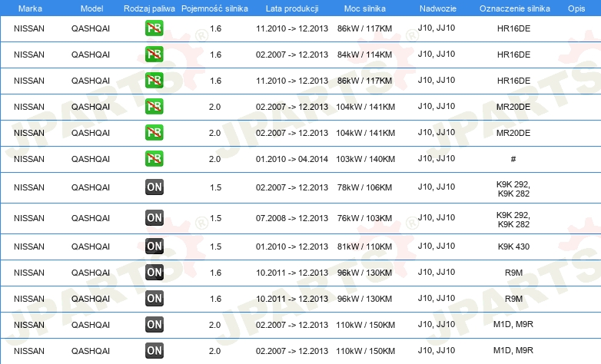Click petrol fuel icon for 84kW / 114KM row
Screen dimensions: 601x364
154,55
